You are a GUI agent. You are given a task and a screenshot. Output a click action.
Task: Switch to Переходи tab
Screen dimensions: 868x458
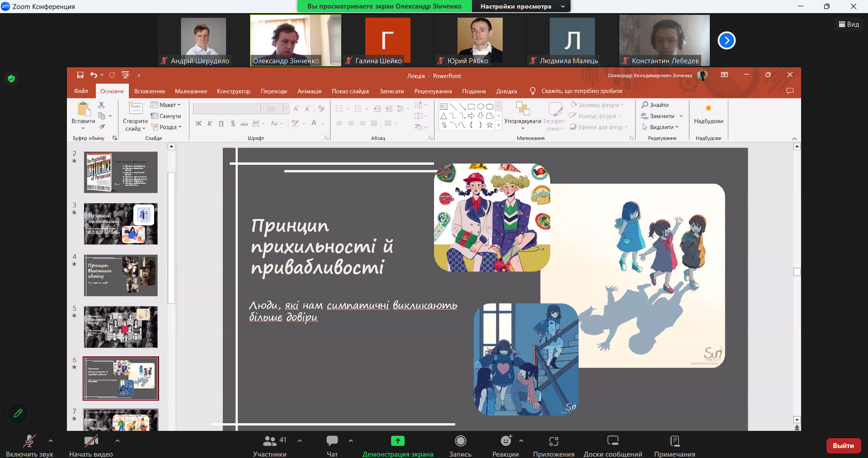coord(274,91)
